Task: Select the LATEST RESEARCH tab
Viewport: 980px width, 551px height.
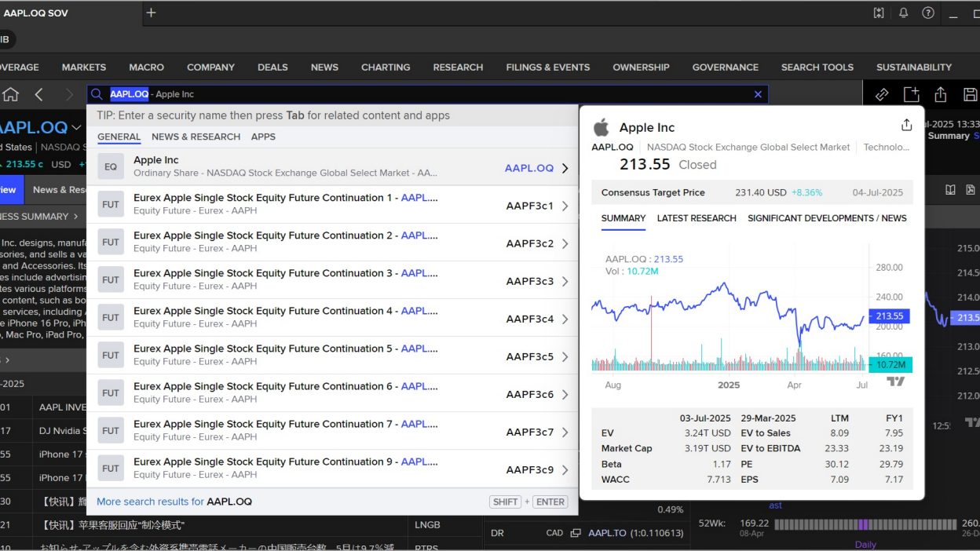Action: point(697,218)
